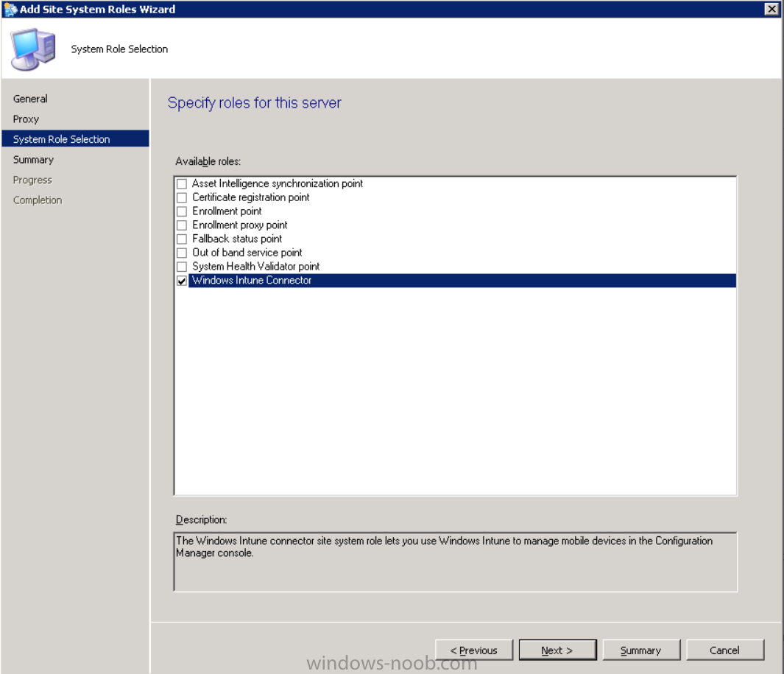This screenshot has width=784, height=674.
Task: Select System Role Selection step in sidebar
Action: pyautogui.click(x=76, y=138)
